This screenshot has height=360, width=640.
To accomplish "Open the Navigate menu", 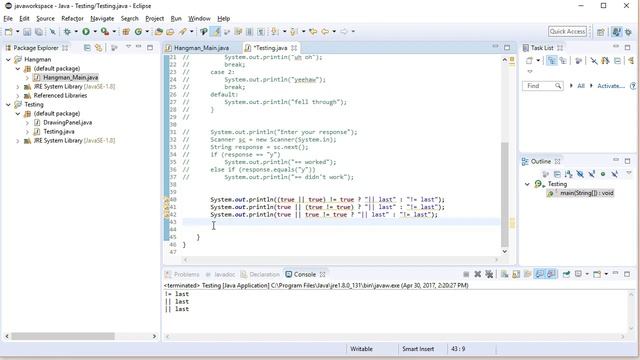I will (x=102, y=18).
